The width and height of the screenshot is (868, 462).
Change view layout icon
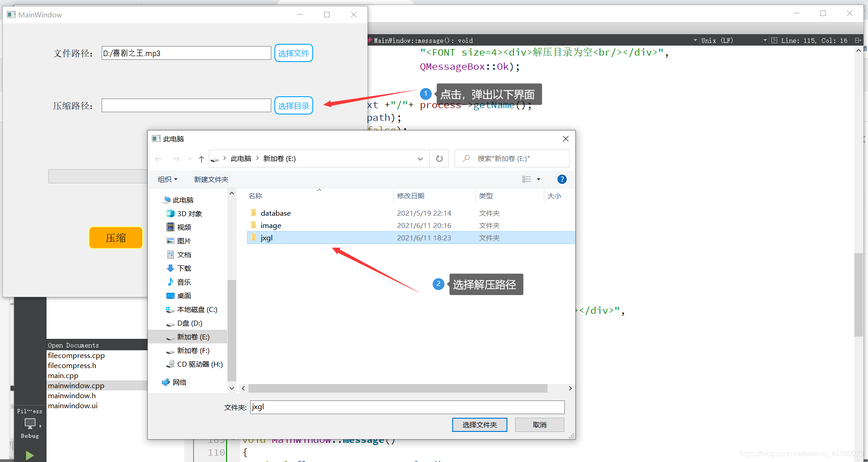click(527, 179)
